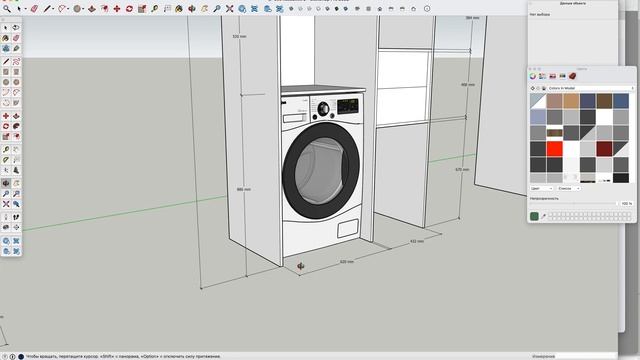The width and height of the screenshot is (640, 360).
Task: Open the Colors In Model list dropdown
Action: tap(591, 88)
